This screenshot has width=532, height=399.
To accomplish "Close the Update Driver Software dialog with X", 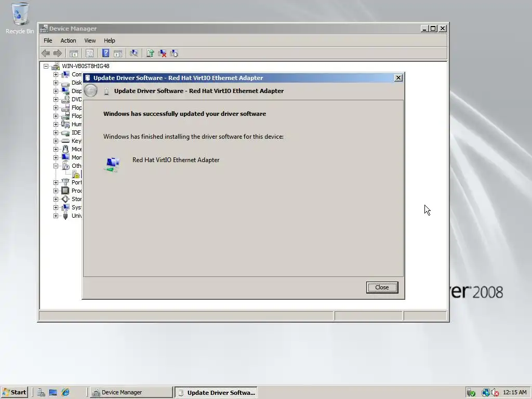I will [398, 78].
